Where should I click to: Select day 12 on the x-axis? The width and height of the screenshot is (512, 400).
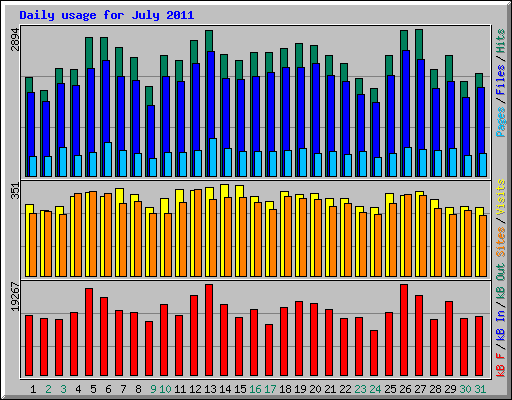coord(195,389)
